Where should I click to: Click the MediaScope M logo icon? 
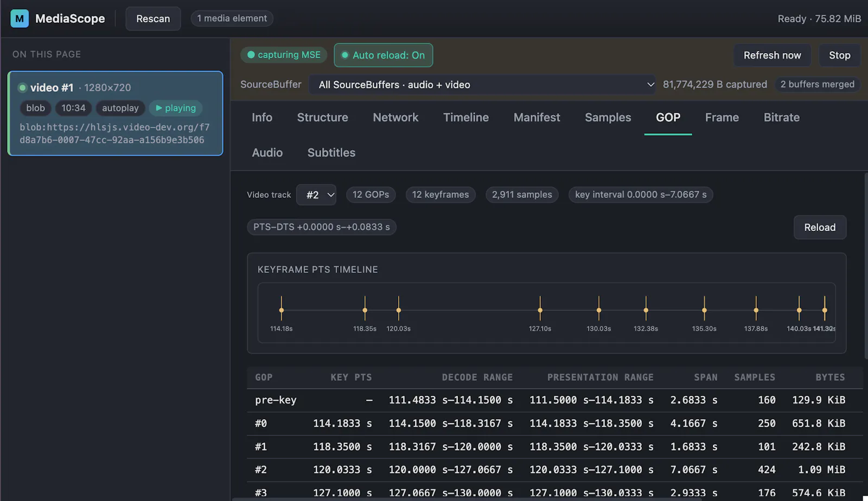tap(20, 18)
